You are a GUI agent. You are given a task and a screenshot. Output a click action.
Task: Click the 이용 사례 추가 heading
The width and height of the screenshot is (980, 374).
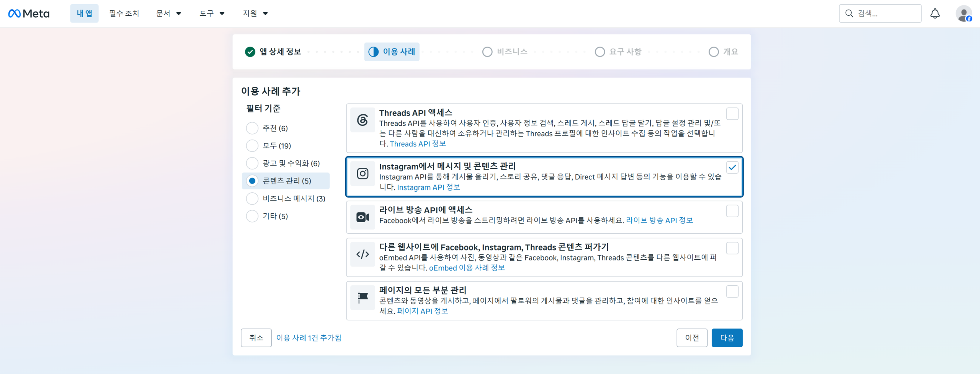point(271,91)
